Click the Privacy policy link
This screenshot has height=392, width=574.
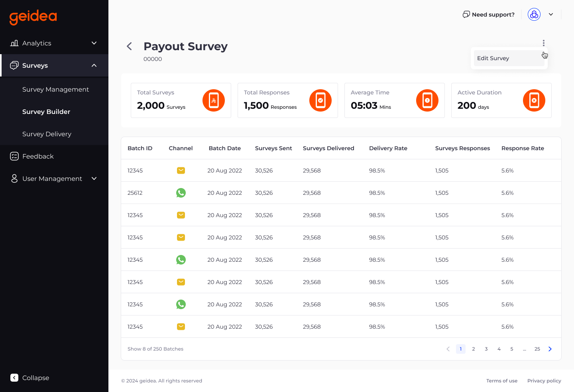point(544,380)
